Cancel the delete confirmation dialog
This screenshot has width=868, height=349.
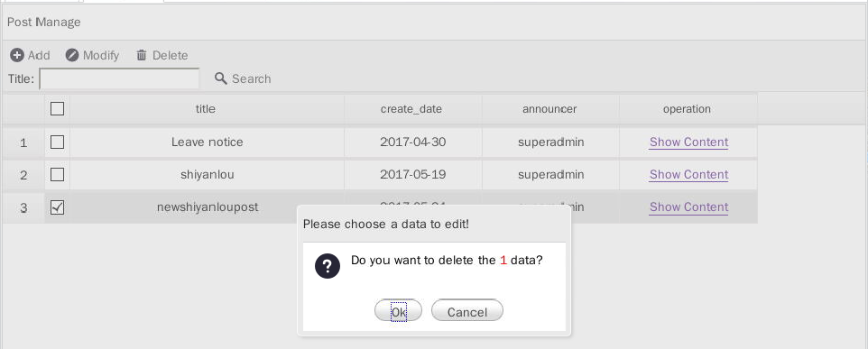pos(467,310)
